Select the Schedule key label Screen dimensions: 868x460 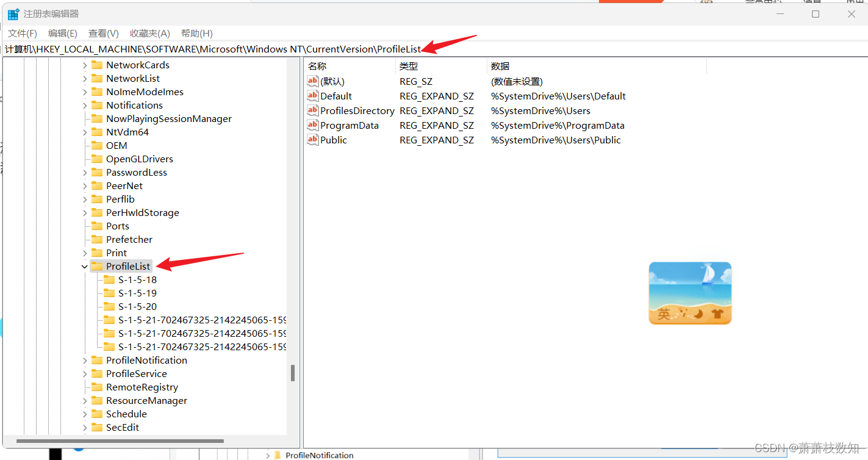click(x=126, y=414)
